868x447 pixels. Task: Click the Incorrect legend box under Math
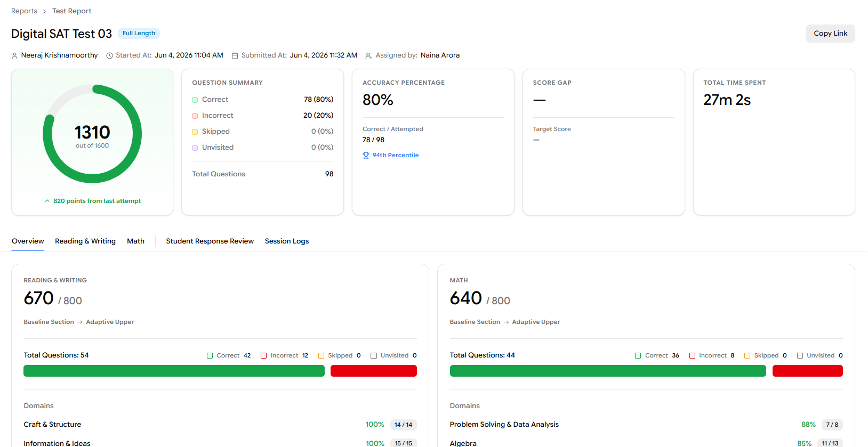692,356
